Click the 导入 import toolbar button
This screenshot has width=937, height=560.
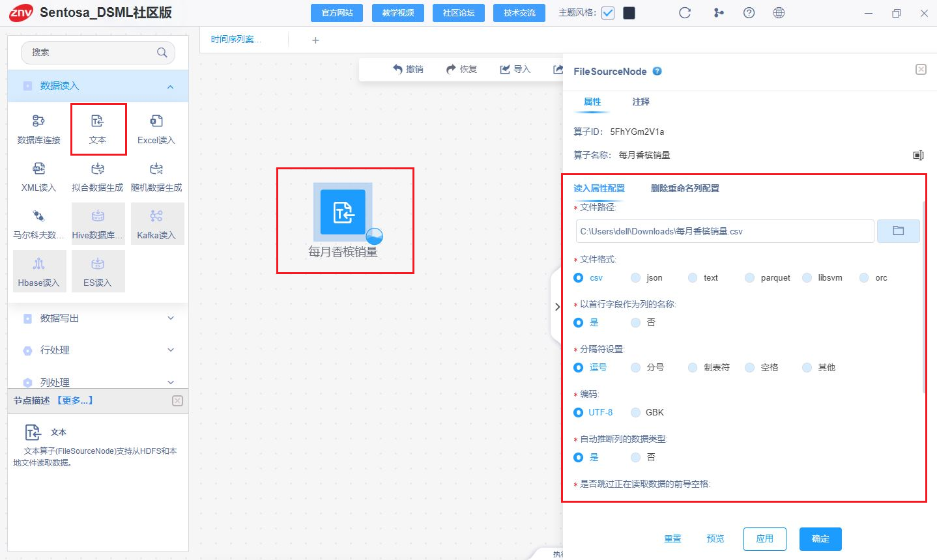[x=515, y=69]
